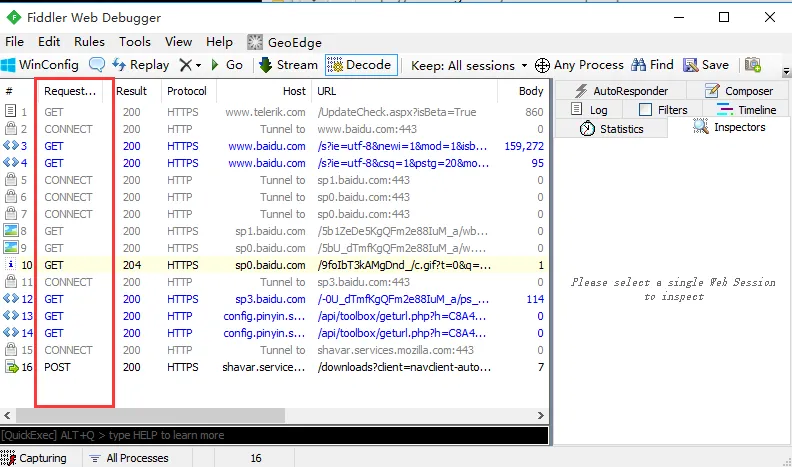
Task: Sort by the # column header
Action: click(x=9, y=91)
